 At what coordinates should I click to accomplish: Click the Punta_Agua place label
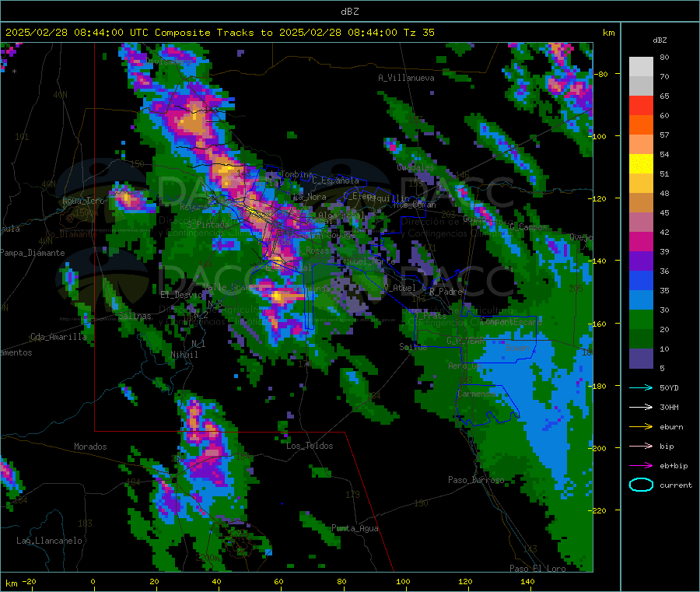(x=355, y=528)
